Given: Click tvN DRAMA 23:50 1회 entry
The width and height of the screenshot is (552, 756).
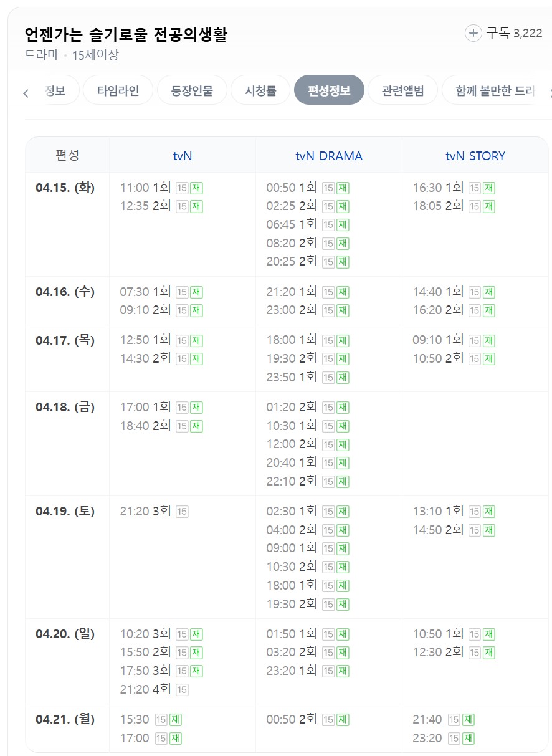Looking at the screenshot, I should 308,376.
